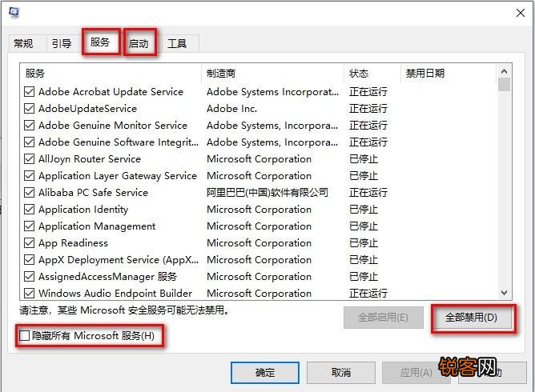
Task: Uncheck AppX Deployment Service checkbox
Action: pos(30,260)
